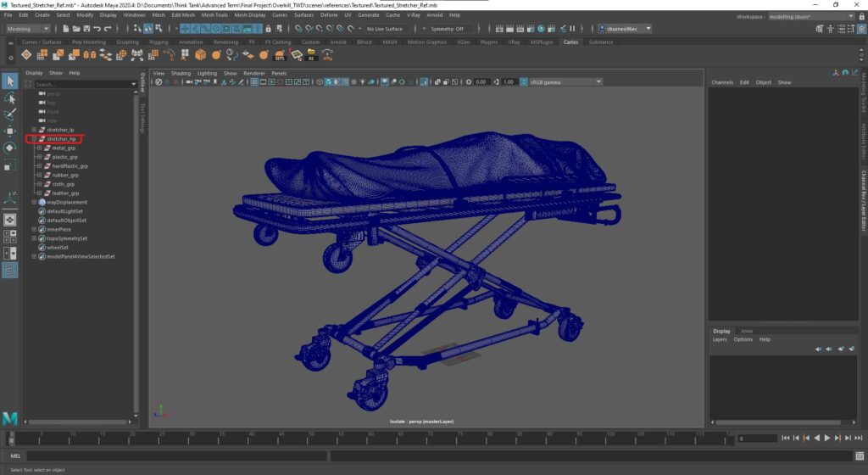The image size is (868, 475).
Task: Click the Maya logo home icon
Action: pyautogui.click(x=9, y=419)
